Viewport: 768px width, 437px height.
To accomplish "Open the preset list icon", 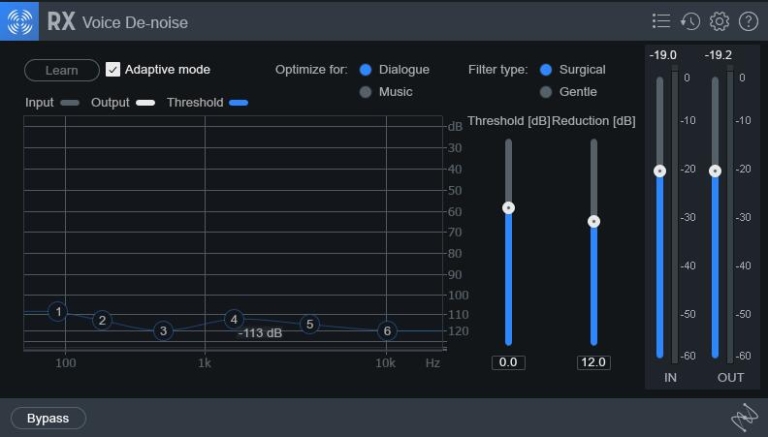I will click(x=661, y=21).
